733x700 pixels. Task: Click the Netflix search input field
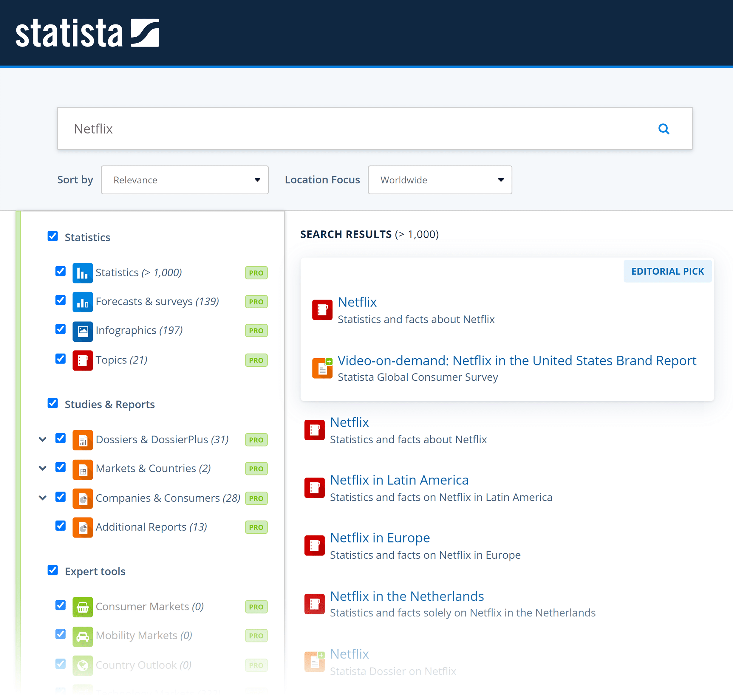[375, 128]
